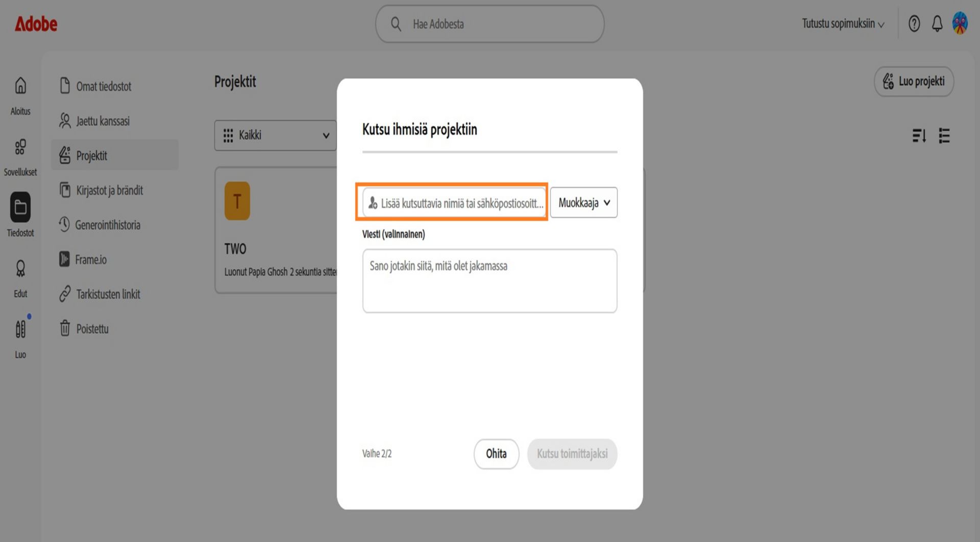Switch to list view icon
Image resolution: width=980 pixels, height=542 pixels.
[x=944, y=135]
